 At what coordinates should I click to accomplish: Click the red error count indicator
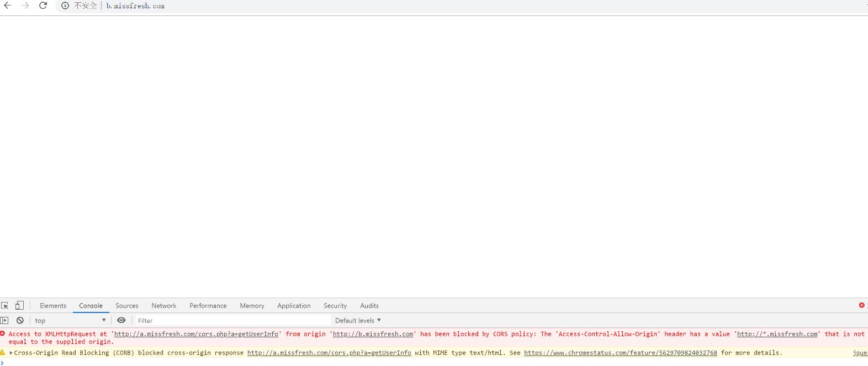pos(861,305)
